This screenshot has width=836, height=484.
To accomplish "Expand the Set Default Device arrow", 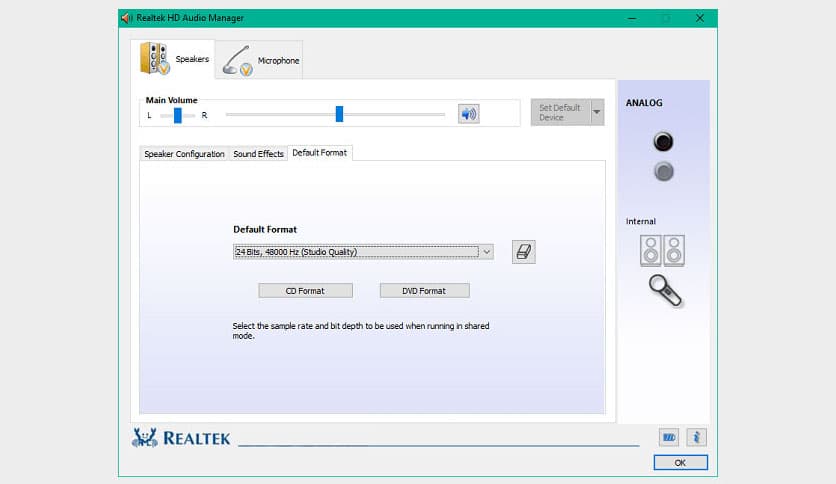I will 597,112.
